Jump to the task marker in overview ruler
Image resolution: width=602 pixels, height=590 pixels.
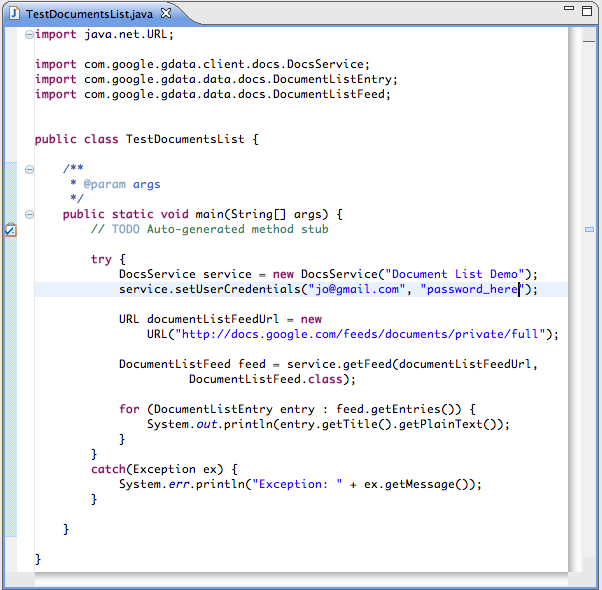pos(589,229)
